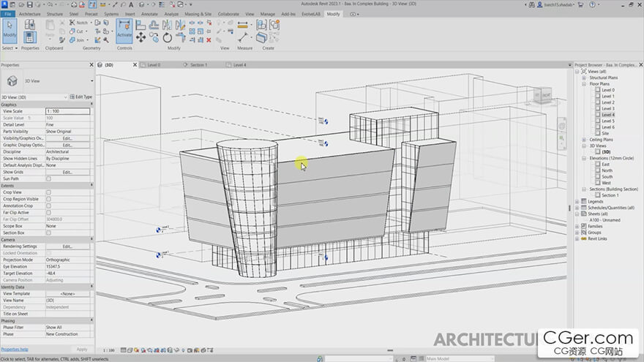This screenshot has width=644, height=362.
Task: Expand the Structural Plans tree node
Action: click(x=584, y=78)
